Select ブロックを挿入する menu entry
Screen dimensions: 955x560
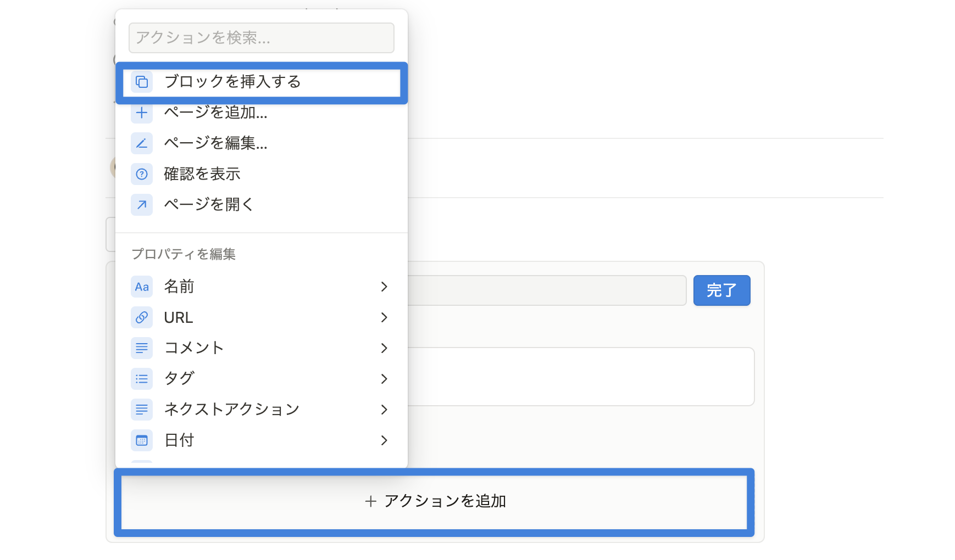[262, 82]
